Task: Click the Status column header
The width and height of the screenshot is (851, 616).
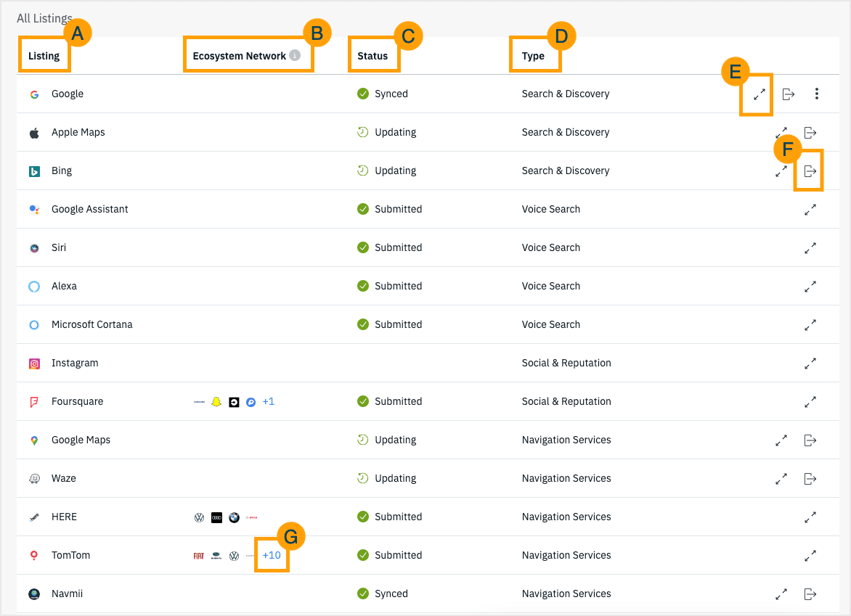Action: click(372, 56)
